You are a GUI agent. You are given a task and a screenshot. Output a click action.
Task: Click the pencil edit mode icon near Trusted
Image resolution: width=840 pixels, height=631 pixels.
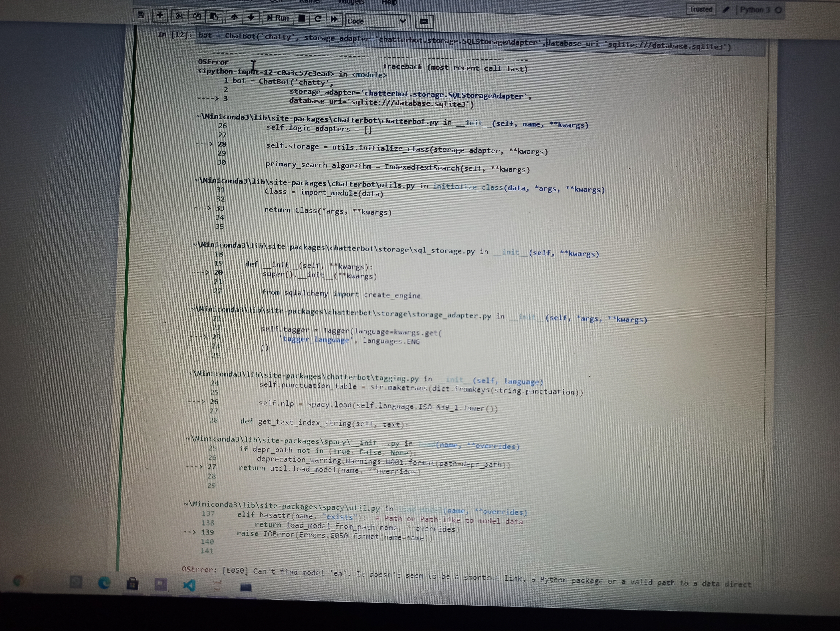click(x=726, y=9)
